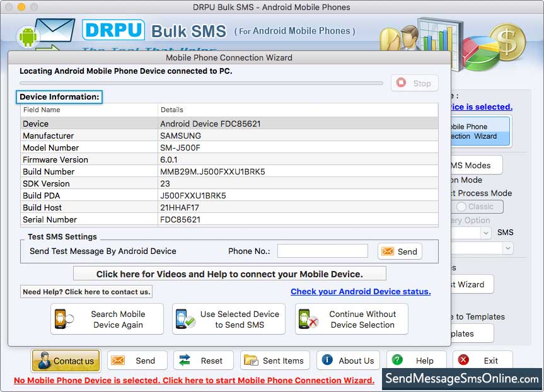Select the Build Number row MMB29M.J500FXXU1BRK5
This screenshot has width=544, height=392.
229,171
